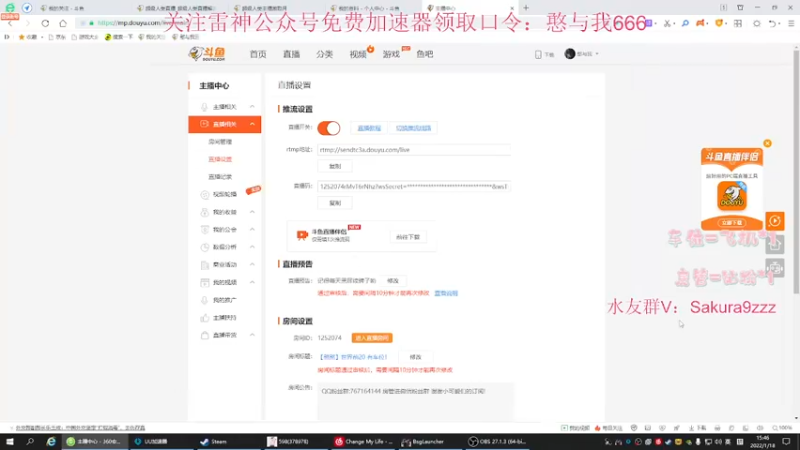Click taskbar search icon

30,442
